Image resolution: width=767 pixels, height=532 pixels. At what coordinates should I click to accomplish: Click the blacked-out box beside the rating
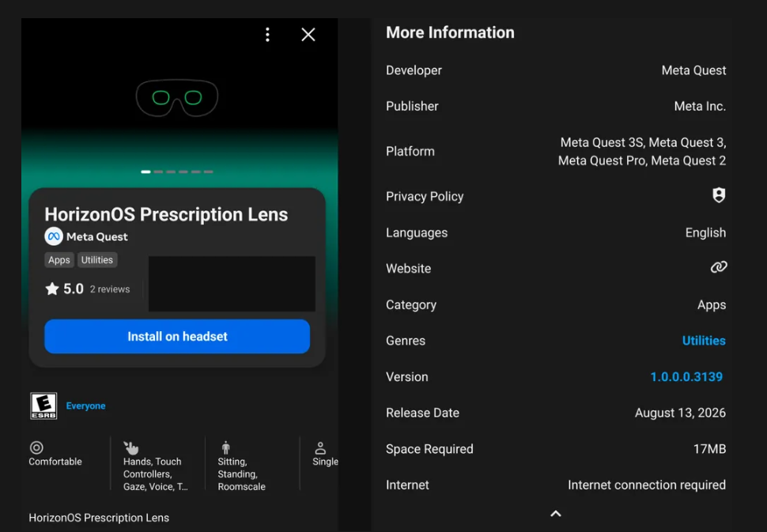point(232,284)
